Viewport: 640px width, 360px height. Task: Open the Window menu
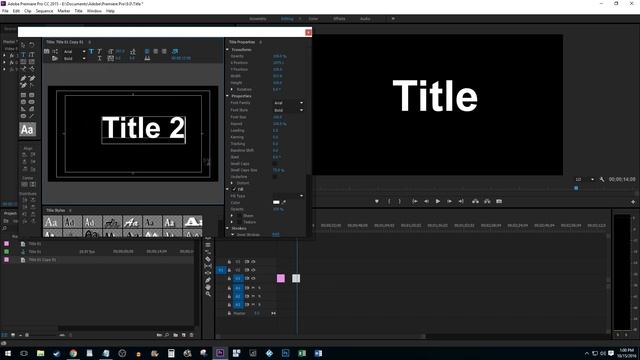[x=94, y=11]
